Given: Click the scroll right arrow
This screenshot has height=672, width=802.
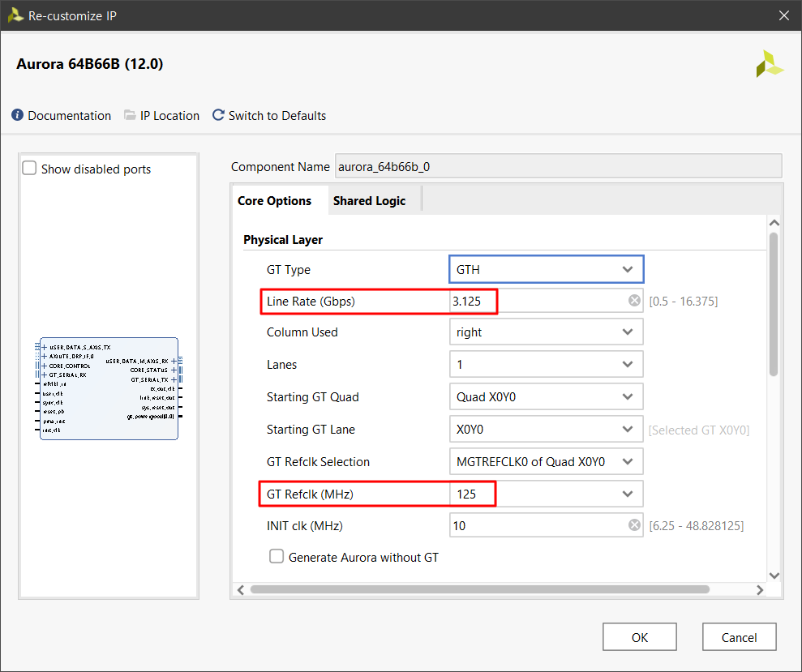Looking at the screenshot, I should (760, 589).
